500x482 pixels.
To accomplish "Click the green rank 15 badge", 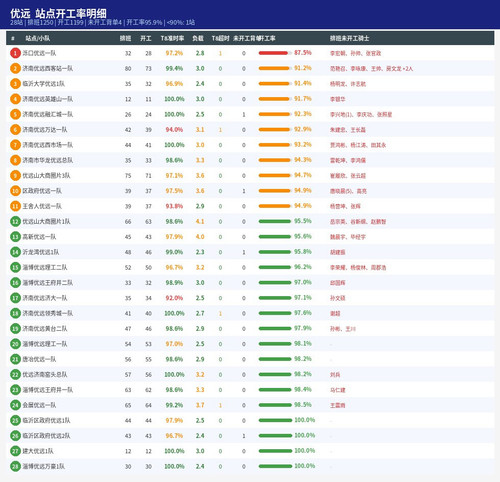I will click(15, 267).
